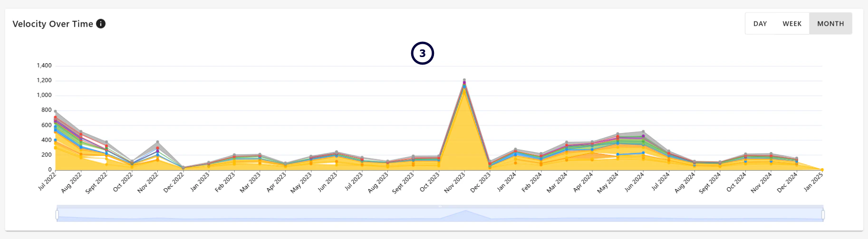Click the Oct 2024 x-axis label

coord(737,182)
